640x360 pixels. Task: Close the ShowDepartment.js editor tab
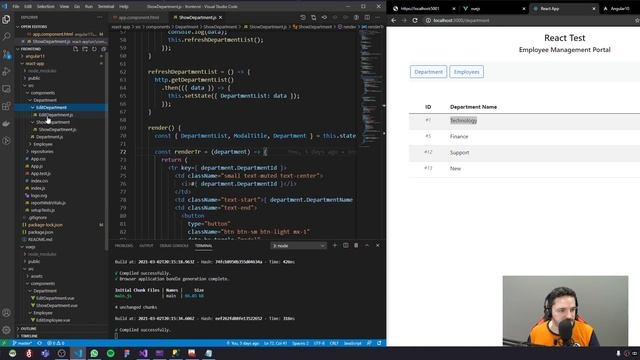coord(220,18)
